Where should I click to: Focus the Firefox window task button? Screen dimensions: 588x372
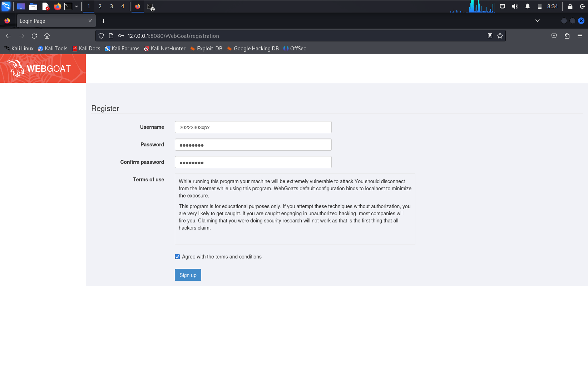click(138, 6)
